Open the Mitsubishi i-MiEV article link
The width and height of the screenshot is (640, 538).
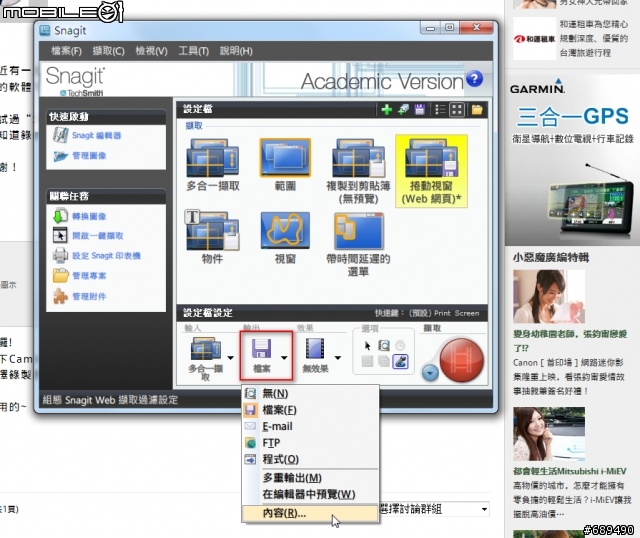coord(569,471)
